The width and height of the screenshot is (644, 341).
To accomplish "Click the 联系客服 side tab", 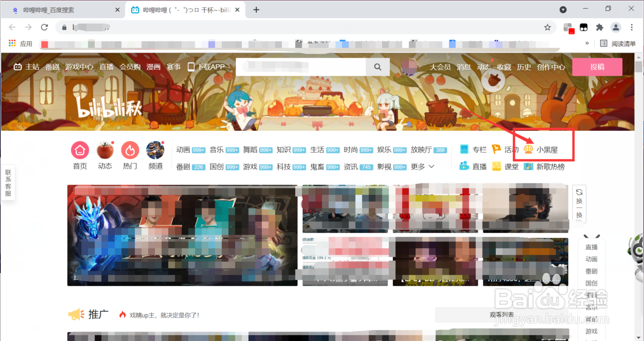I will point(8,183).
